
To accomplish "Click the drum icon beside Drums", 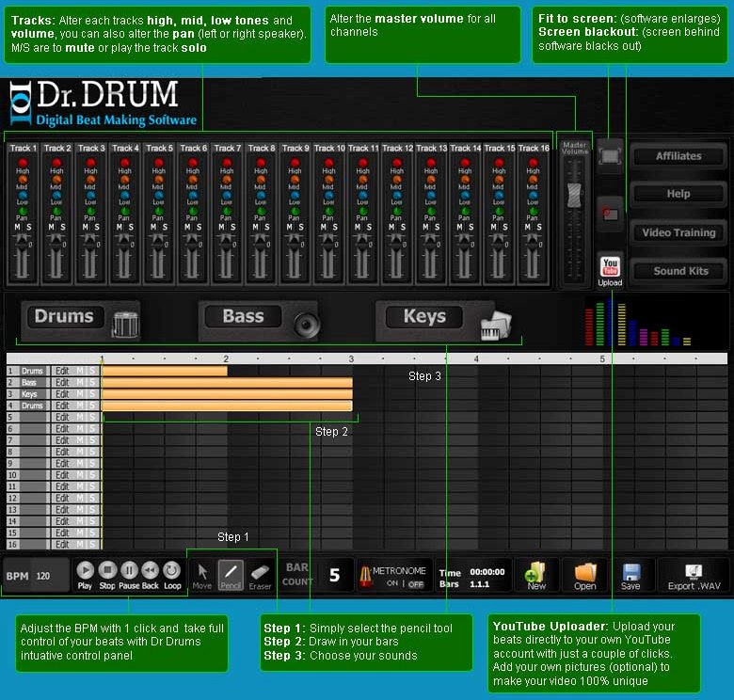I will click(125, 324).
